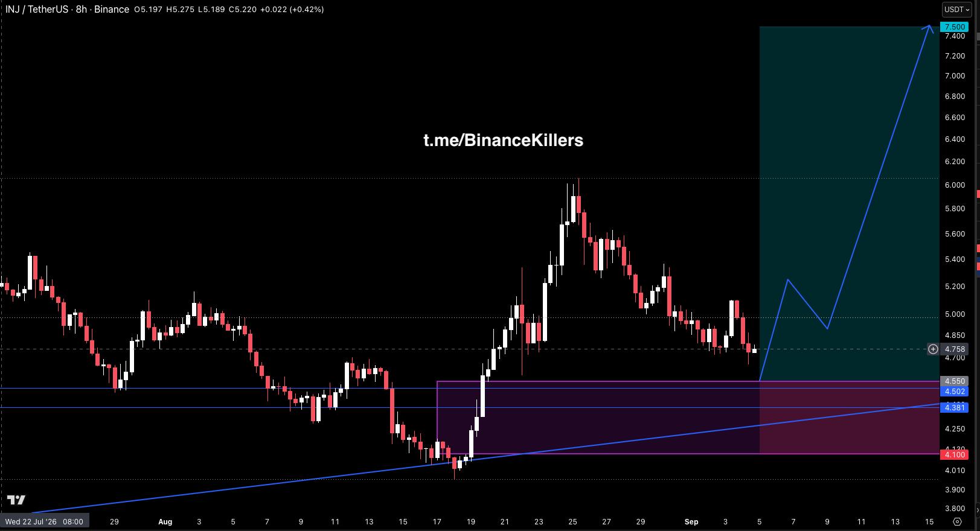This screenshot has height=531, width=980.
Task: Click the open value O5.197
Action: coord(149,10)
